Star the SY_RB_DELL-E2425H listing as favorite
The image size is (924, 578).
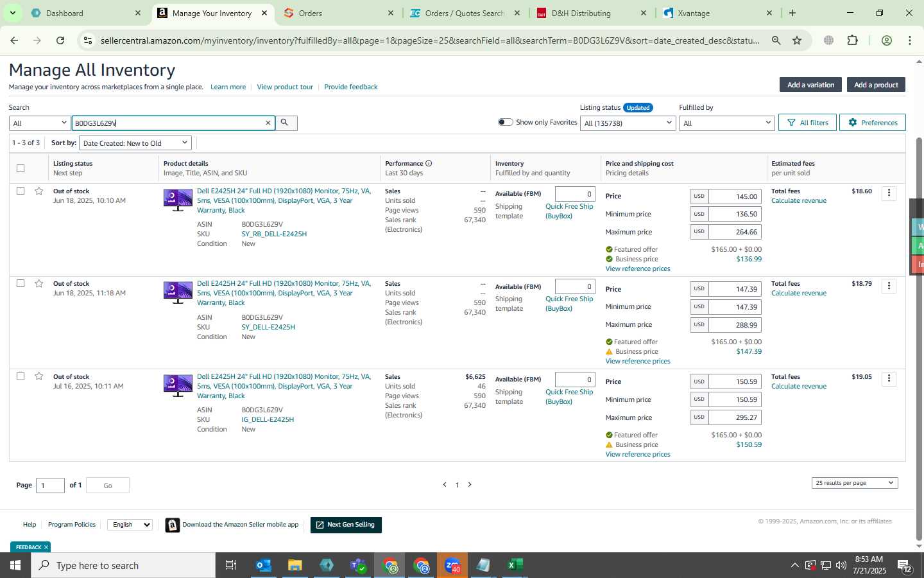[x=39, y=191]
